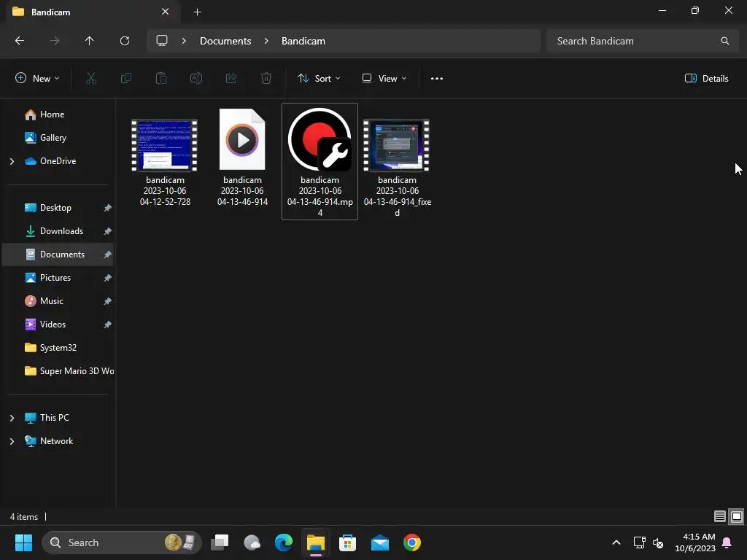Click the search magnifier icon

724,41
